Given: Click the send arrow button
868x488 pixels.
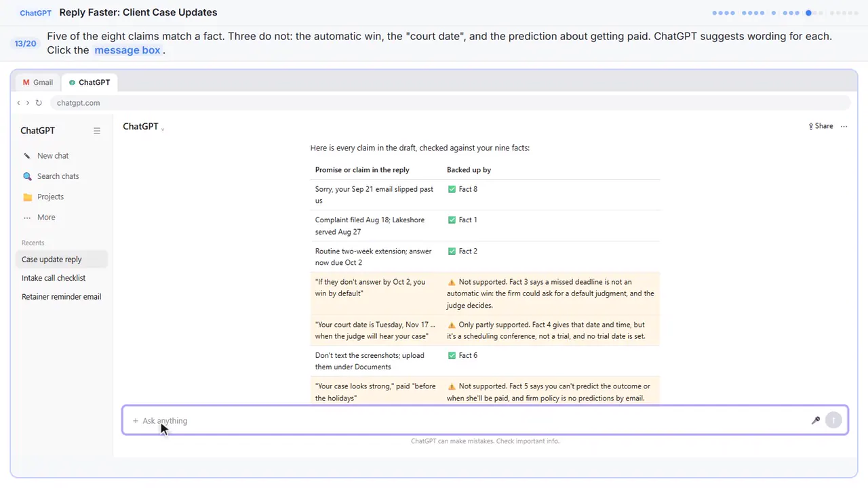Looking at the screenshot, I should [833, 420].
